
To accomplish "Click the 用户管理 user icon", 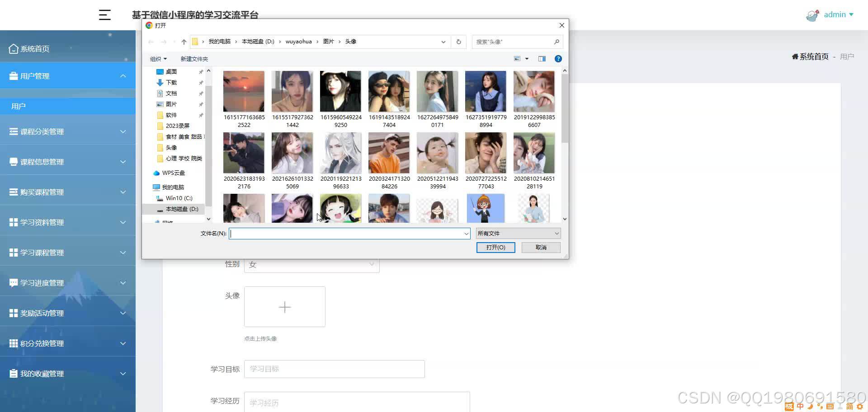I will coord(13,75).
